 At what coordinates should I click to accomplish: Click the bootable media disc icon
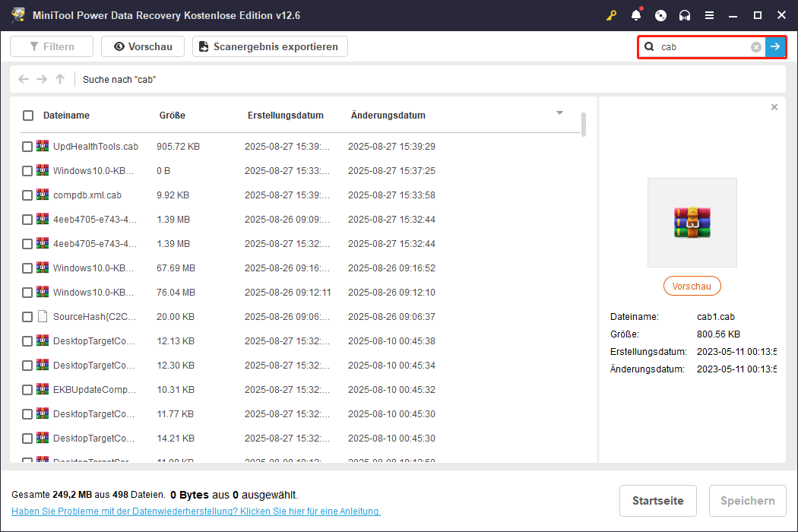tap(660, 16)
